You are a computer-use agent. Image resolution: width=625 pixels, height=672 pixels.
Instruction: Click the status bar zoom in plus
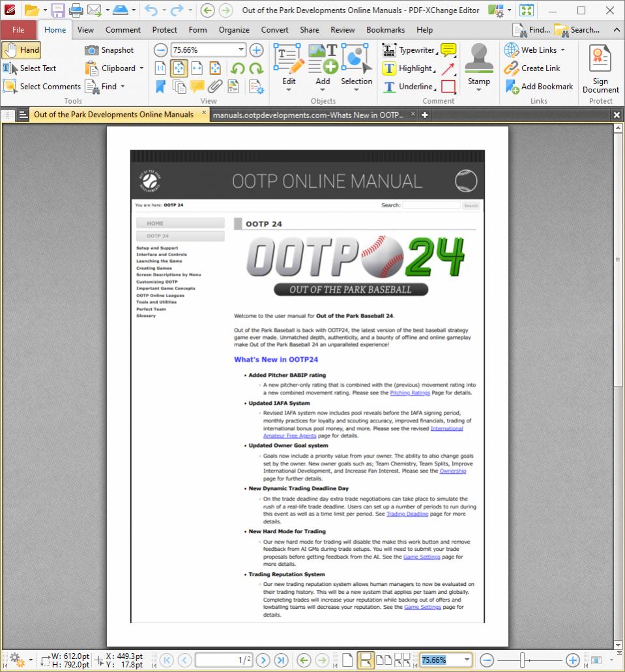[573, 660]
